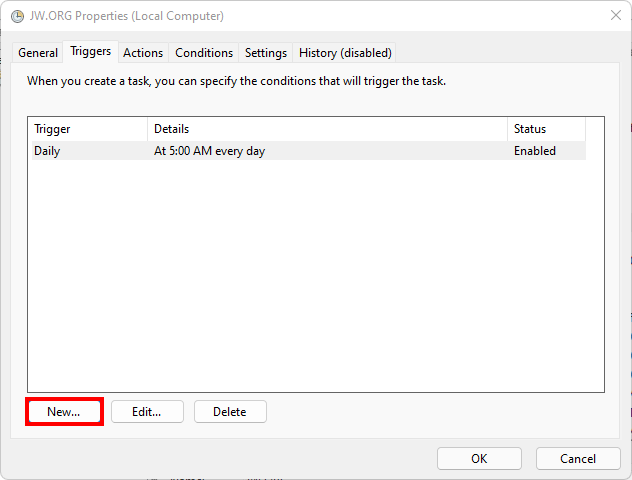Viewport: 632px width, 480px height.
Task: Sort list by the Trigger column header
Action: [87, 129]
